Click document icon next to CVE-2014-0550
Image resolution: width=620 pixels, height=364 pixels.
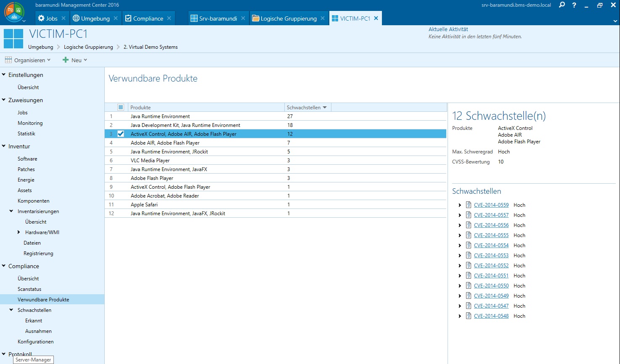coord(469,285)
